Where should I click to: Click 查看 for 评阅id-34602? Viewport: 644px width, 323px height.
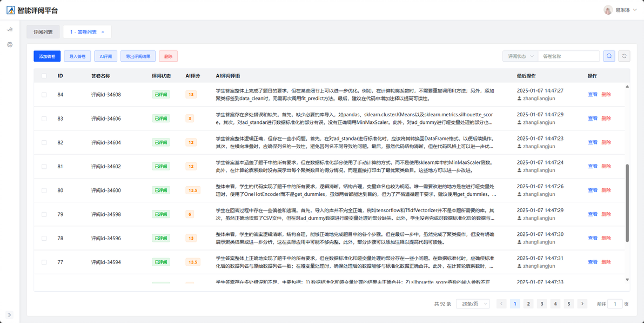pos(593,166)
